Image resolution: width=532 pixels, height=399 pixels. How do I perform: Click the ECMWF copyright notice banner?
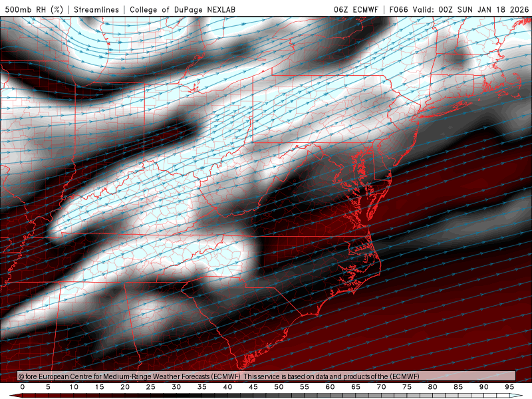tap(267, 376)
